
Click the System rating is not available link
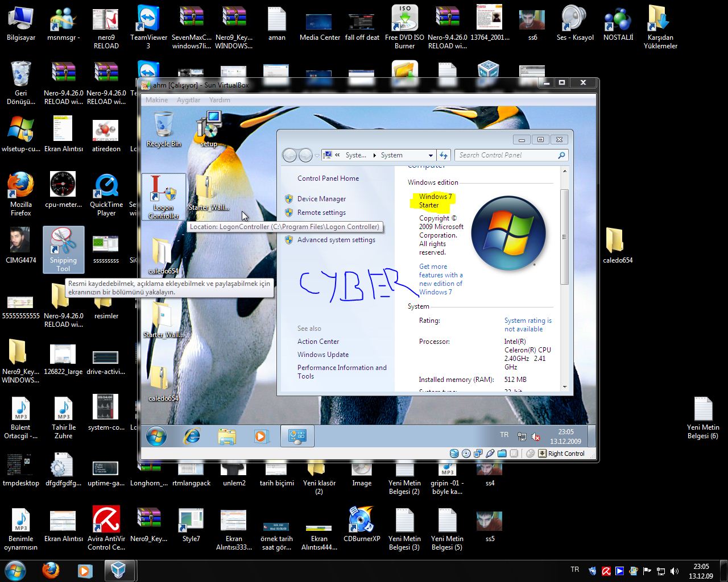pos(528,325)
